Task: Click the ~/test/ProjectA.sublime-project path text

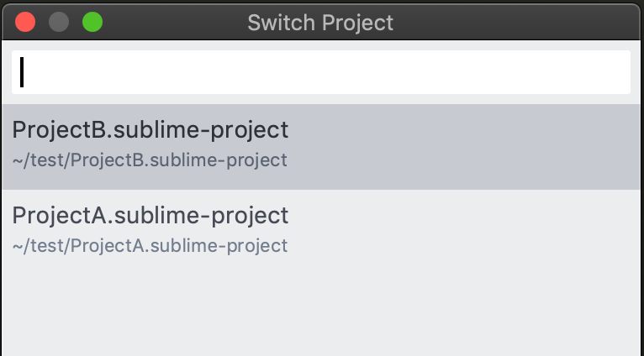Action: coord(150,246)
